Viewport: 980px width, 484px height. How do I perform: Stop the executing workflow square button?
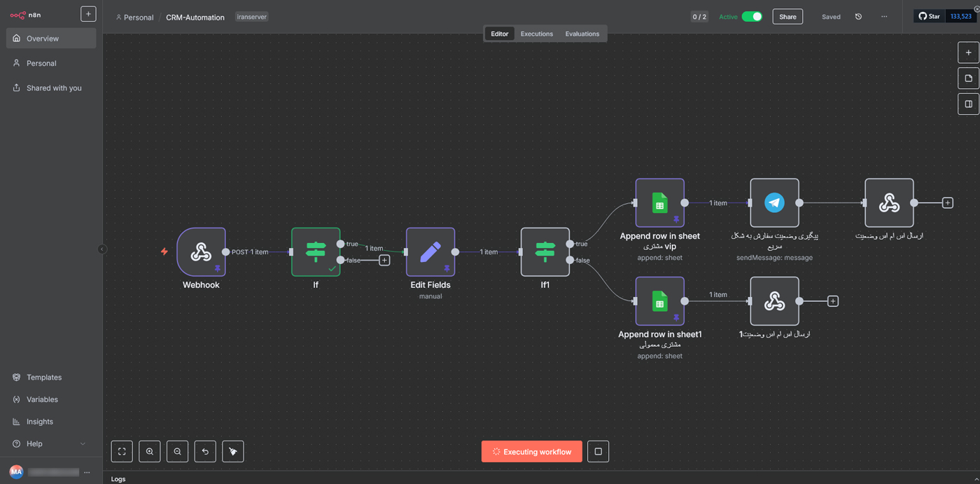598,452
